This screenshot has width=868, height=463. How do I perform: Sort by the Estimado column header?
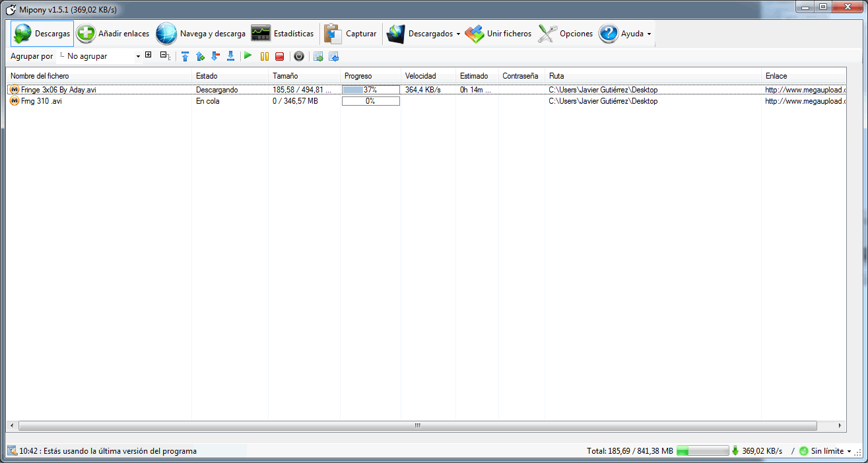point(477,76)
